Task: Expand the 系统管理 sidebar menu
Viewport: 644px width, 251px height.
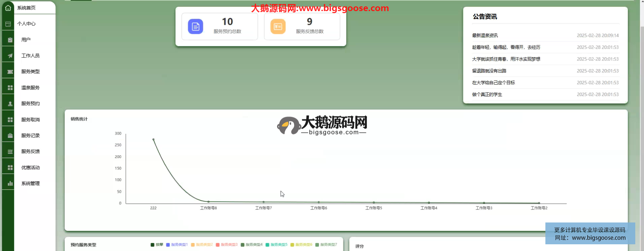Action: point(30,184)
